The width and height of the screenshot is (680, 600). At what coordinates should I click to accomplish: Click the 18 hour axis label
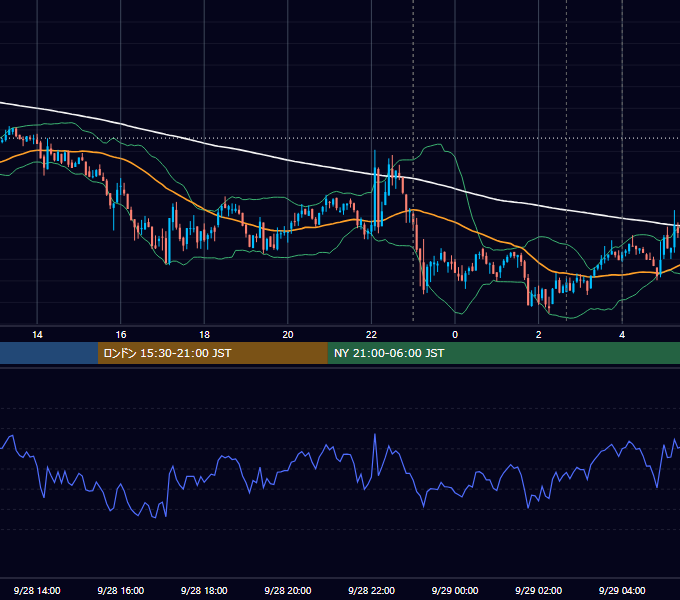click(204, 335)
